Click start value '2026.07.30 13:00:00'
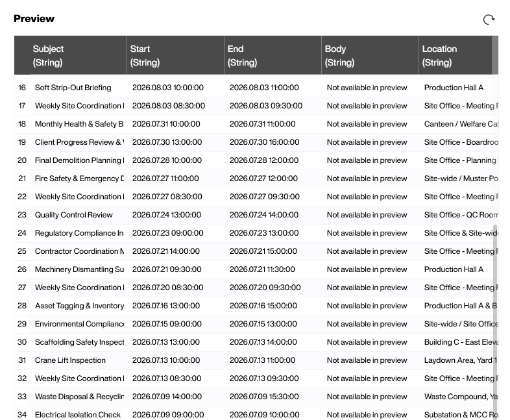The image size is (510, 420). click(167, 143)
